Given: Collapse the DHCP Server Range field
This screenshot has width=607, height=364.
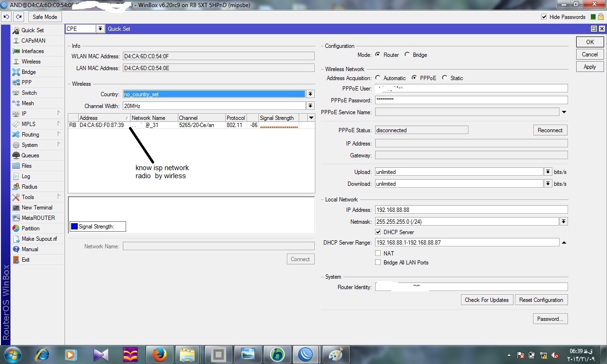Looking at the screenshot, I should [564, 243].
